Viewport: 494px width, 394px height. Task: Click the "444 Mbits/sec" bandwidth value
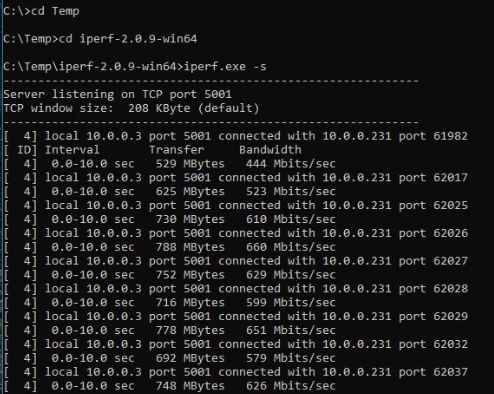coord(290,164)
